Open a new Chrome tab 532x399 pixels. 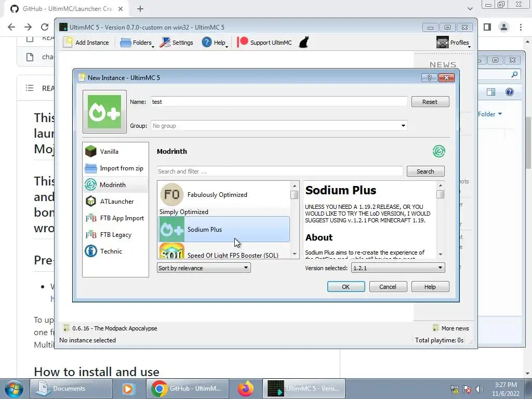(140, 9)
